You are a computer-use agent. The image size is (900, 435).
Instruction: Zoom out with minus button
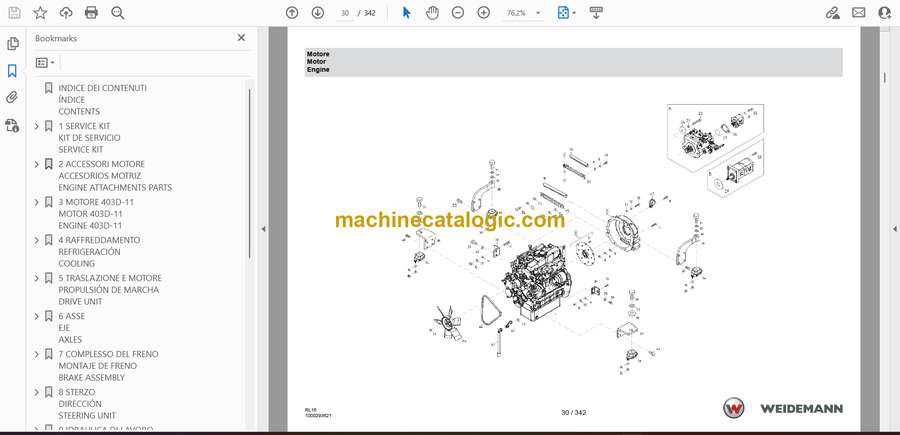457,13
